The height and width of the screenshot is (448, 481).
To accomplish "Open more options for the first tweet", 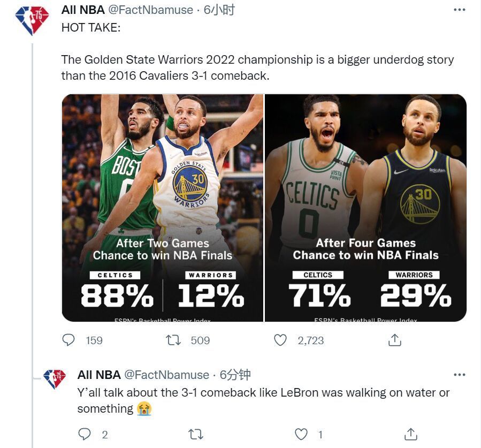I will [x=459, y=10].
